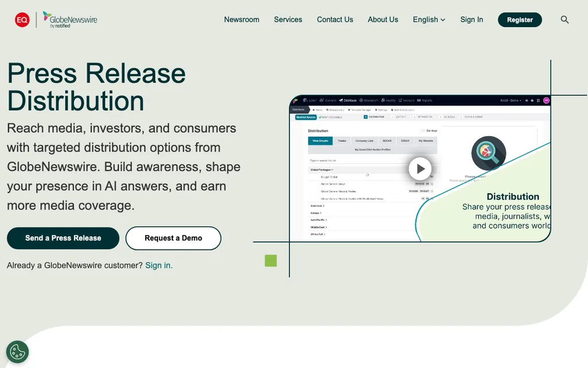Click the Register button
588x368 pixels.
(x=520, y=20)
